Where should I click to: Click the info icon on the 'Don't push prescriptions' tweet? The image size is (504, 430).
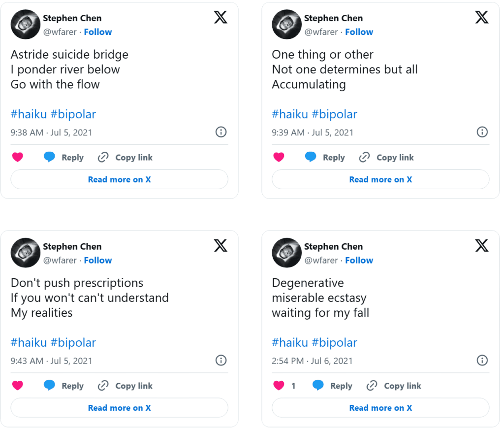point(221,361)
